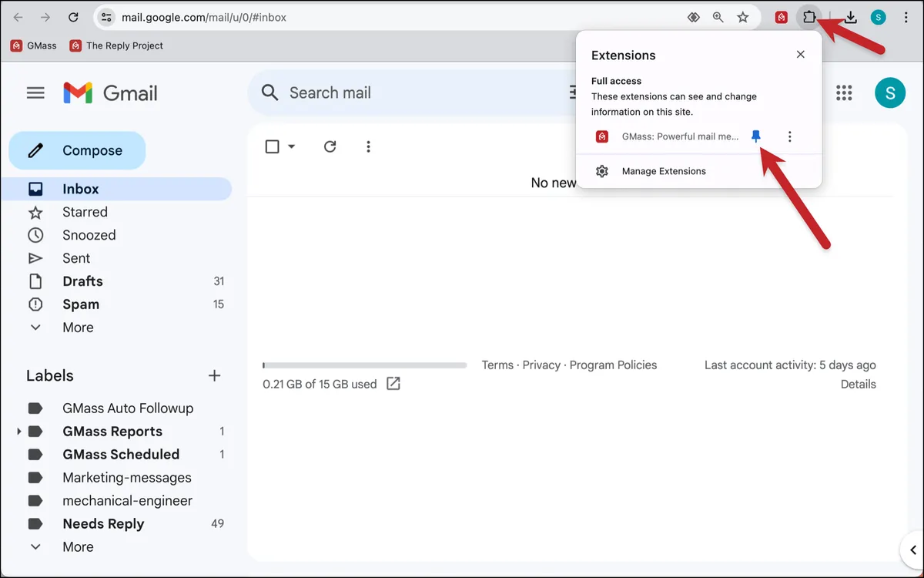The image size is (924, 578).
Task: Reload the Gmail page
Action: coord(73,17)
